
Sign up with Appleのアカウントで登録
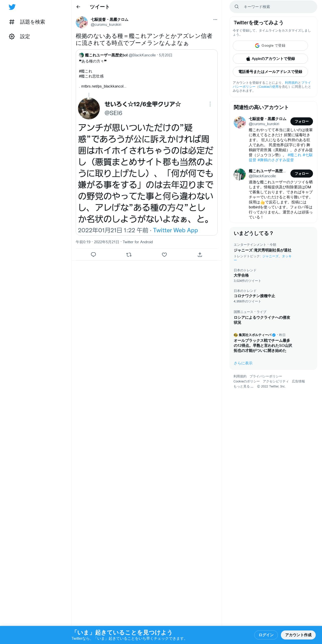pyautogui.click(x=270, y=59)
